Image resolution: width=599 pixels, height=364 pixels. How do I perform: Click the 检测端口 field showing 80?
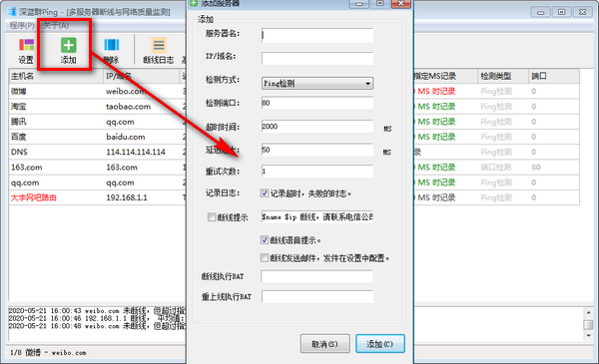[317, 103]
